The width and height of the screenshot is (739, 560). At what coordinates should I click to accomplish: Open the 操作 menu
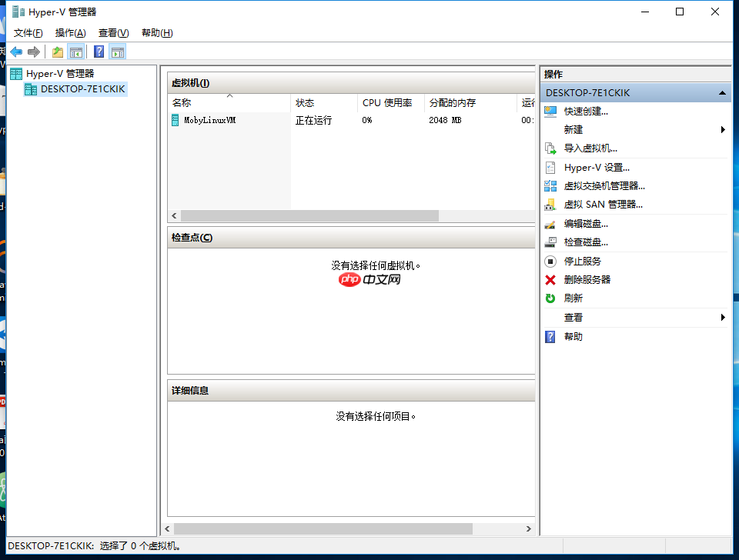pyautogui.click(x=70, y=32)
